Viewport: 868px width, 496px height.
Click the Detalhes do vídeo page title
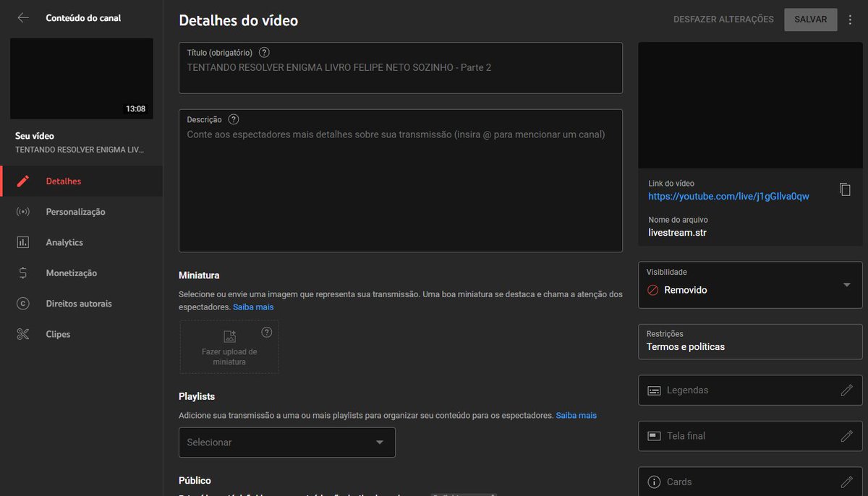(x=239, y=21)
